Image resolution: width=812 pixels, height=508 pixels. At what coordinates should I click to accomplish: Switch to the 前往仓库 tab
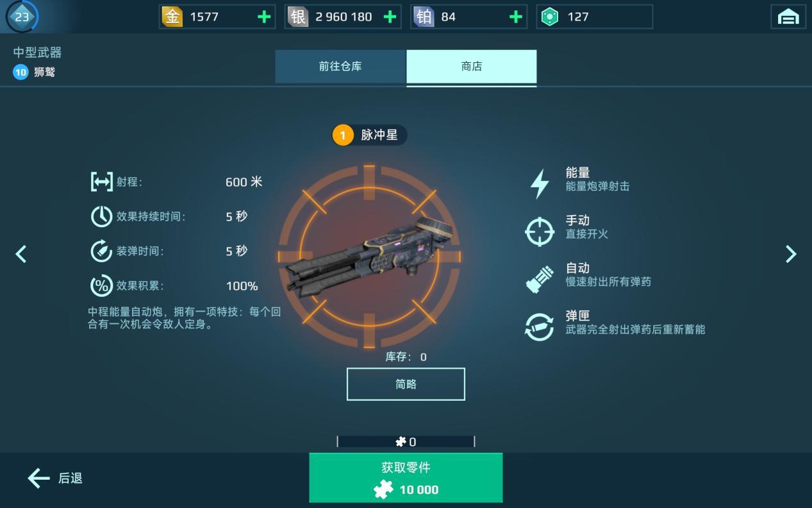340,66
